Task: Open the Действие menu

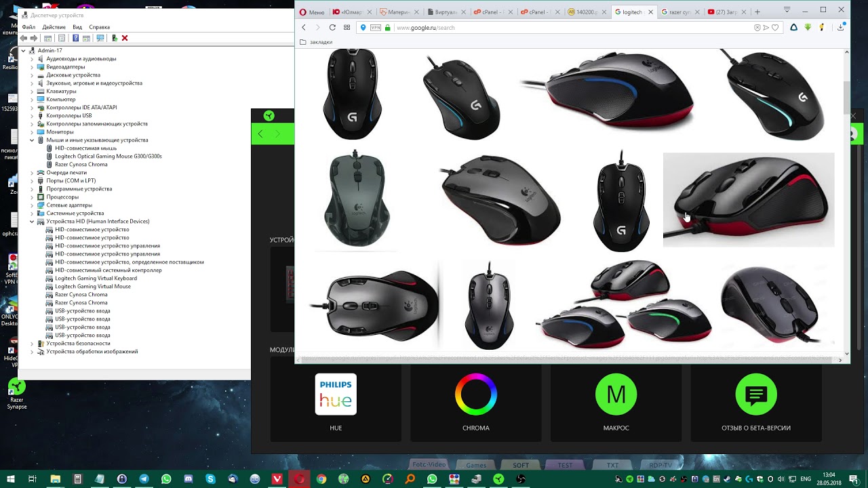Action: (54, 27)
